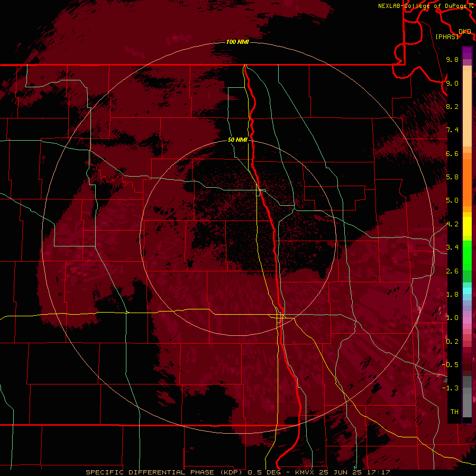The image size is (476, 476).
Task: Click the solid orange segment of the color bar
Action: click(x=467, y=183)
